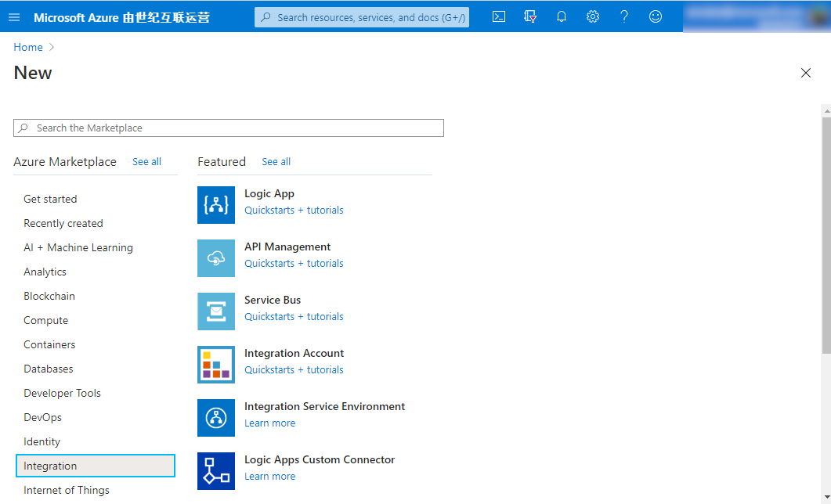This screenshot has width=831, height=504.
Task: Select Analytics category
Action: (x=45, y=272)
